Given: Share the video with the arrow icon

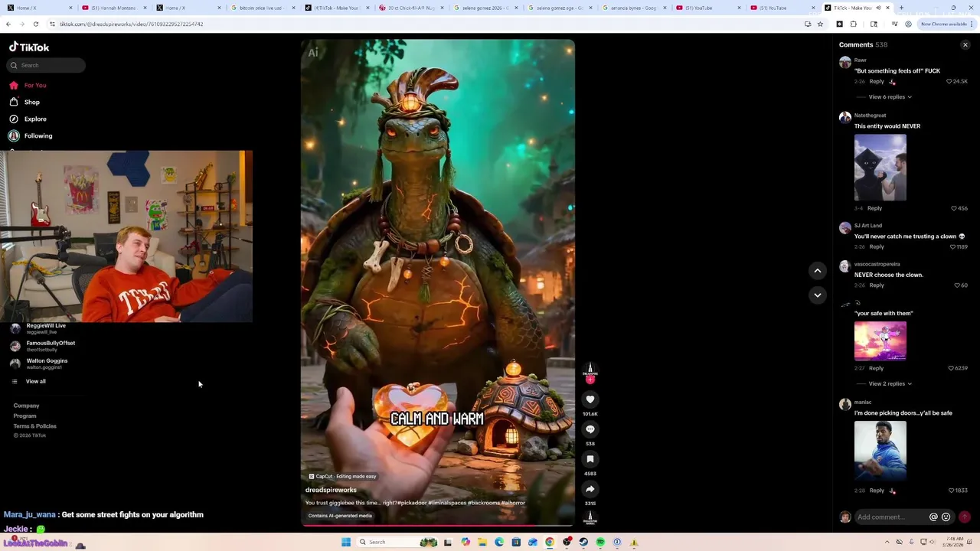Looking at the screenshot, I should pos(590,489).
